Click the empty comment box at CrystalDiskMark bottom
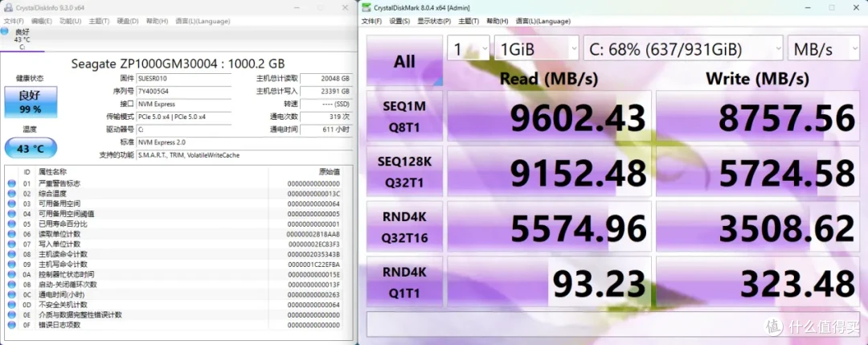Image resolution: width=868 pixels, height=345 pixels. pos(613,324)
